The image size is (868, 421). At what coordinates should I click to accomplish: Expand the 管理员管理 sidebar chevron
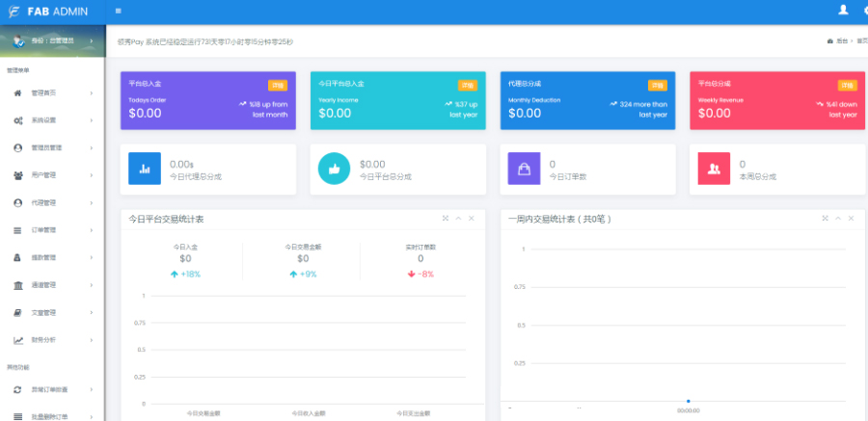coord(91,148)
